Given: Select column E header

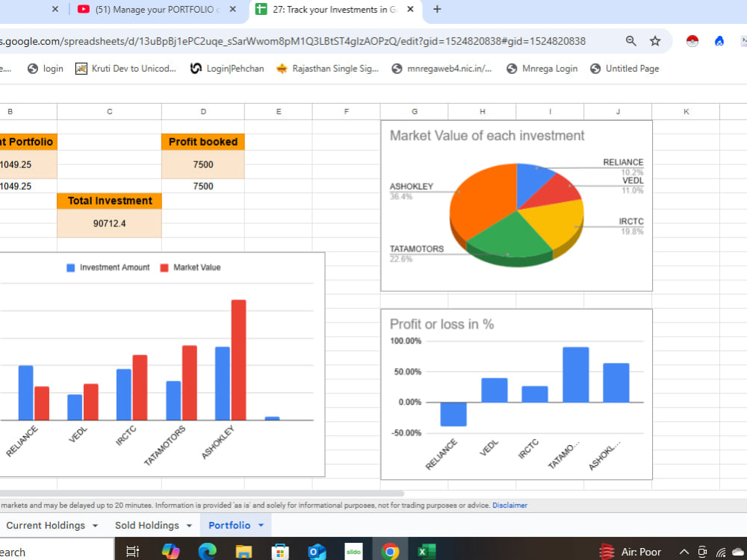Looking at the screenshot, I should click(x=278, y=111).
